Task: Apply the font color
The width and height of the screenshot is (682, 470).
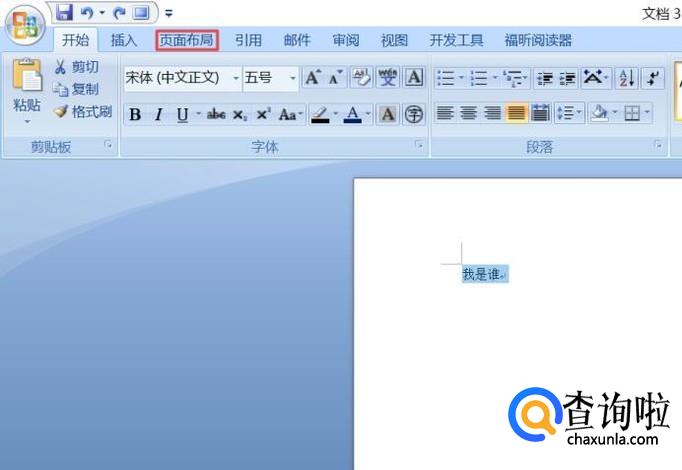Action: (352, 114)
